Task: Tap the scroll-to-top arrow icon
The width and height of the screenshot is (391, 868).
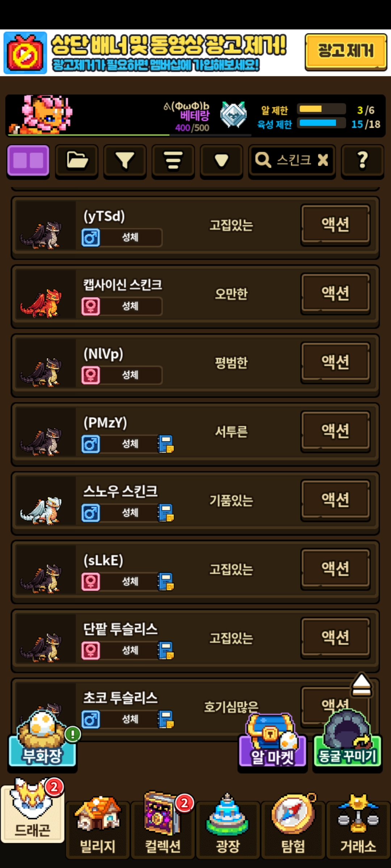Action: 361,685
